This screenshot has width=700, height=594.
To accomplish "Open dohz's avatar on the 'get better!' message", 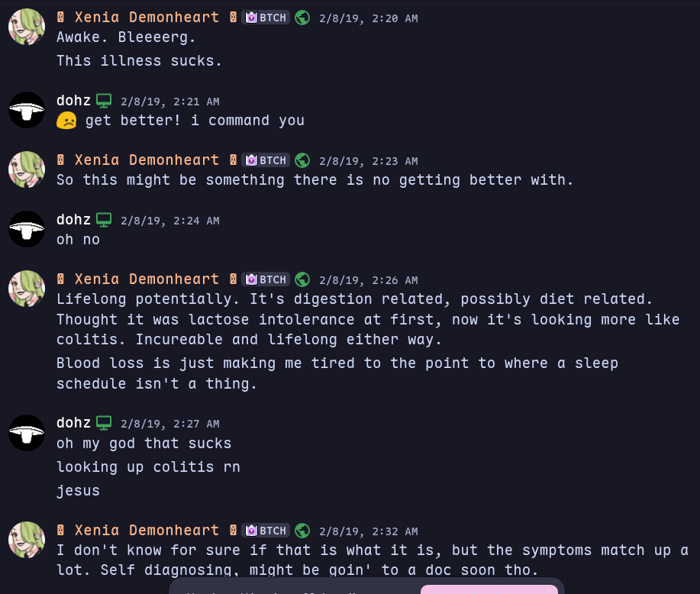I will pos(27,111).
